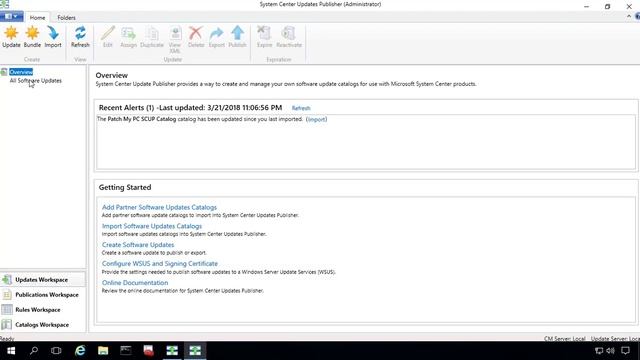The height and width of the screenshot is (360, 640).
Task: Switch to the Folders ribbon tab
Action: tap(66, 18)
